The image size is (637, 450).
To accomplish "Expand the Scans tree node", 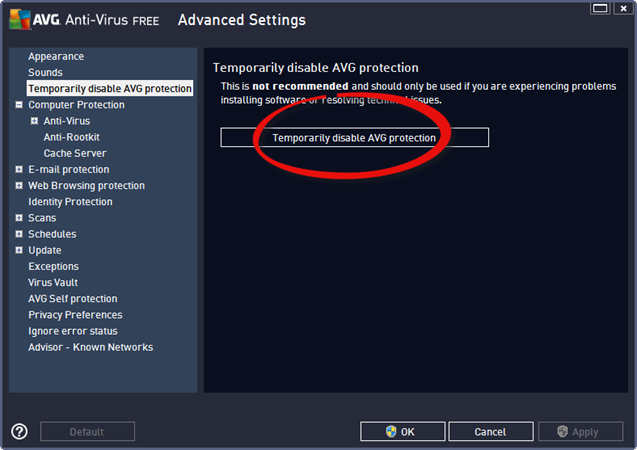I will coord(19,218).
